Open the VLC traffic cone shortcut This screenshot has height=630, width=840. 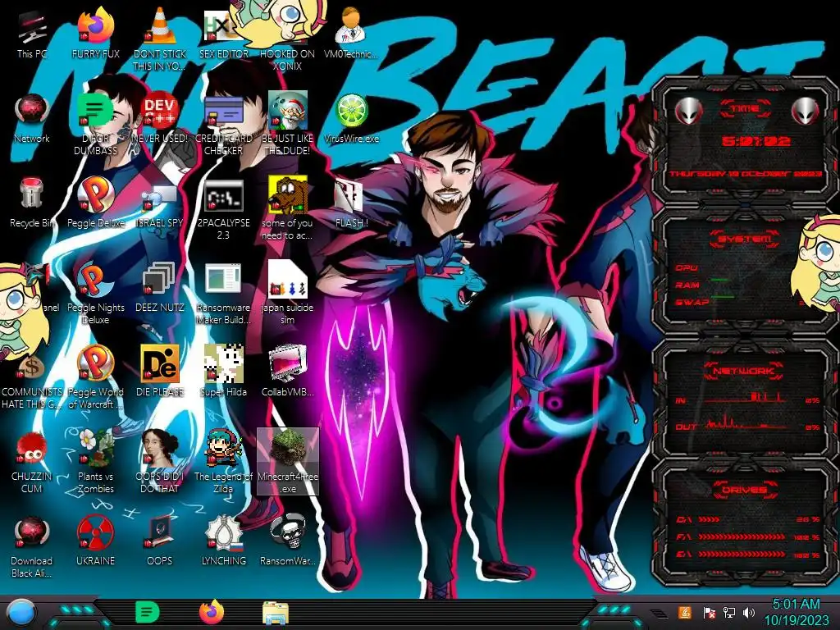(160, 40)
